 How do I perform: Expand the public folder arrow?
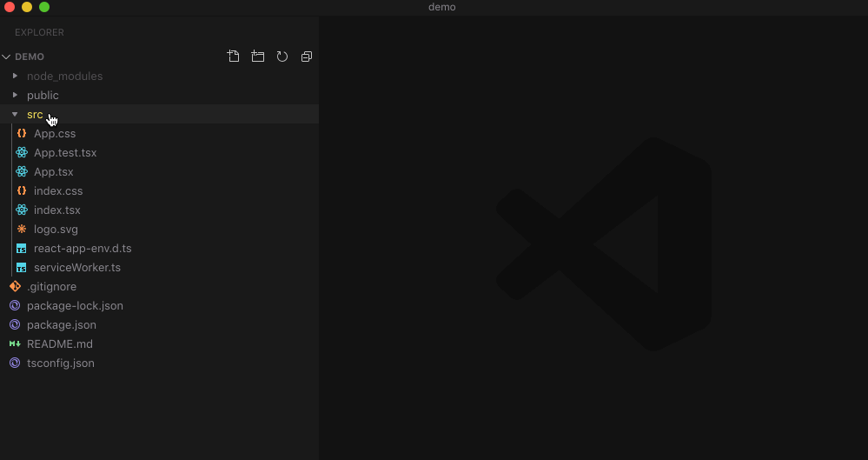click(x=15, y=96)
